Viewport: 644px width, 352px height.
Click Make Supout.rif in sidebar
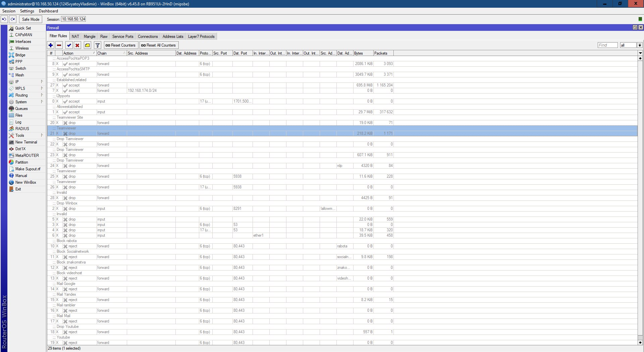27,169
